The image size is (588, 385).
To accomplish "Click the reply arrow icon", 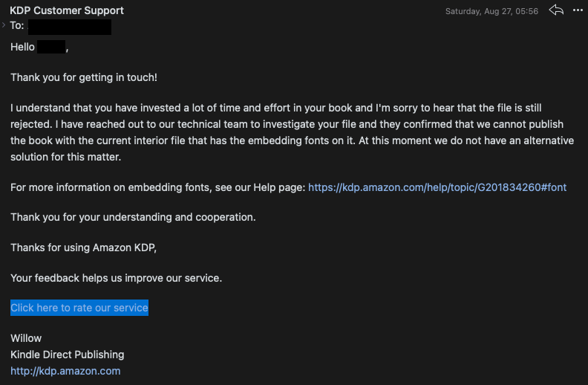I will pos(556,10).
